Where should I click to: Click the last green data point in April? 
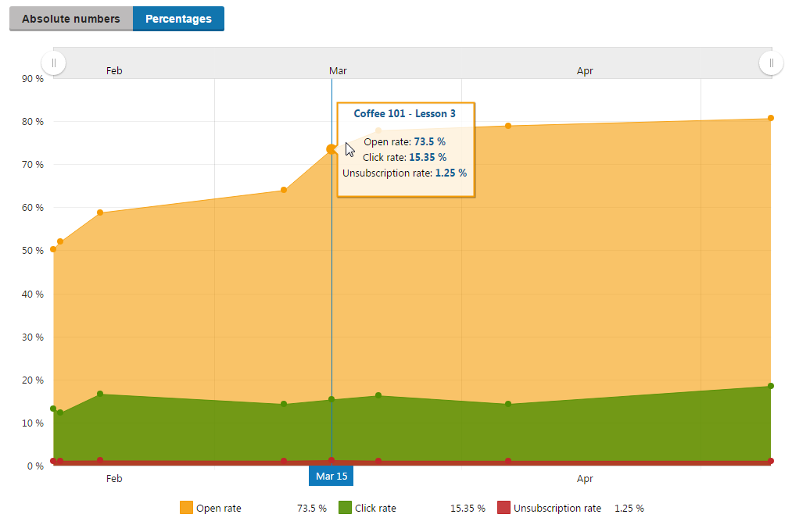771,386
